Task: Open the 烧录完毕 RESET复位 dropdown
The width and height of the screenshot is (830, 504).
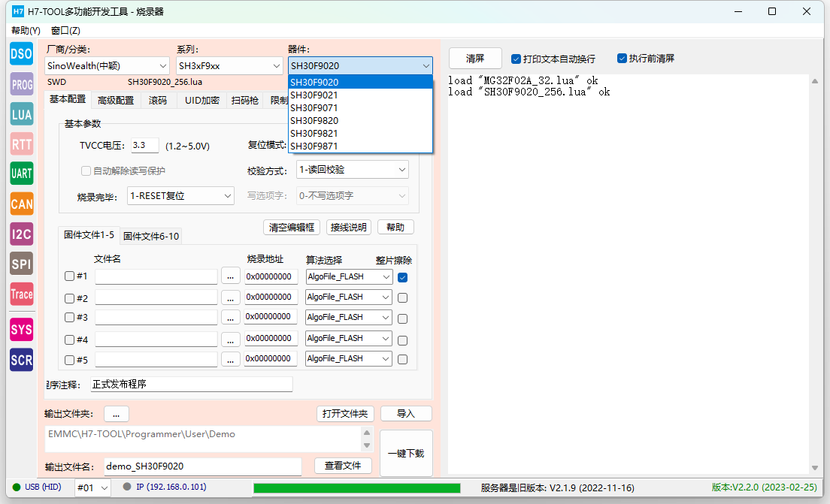Action: click(180, 196)
